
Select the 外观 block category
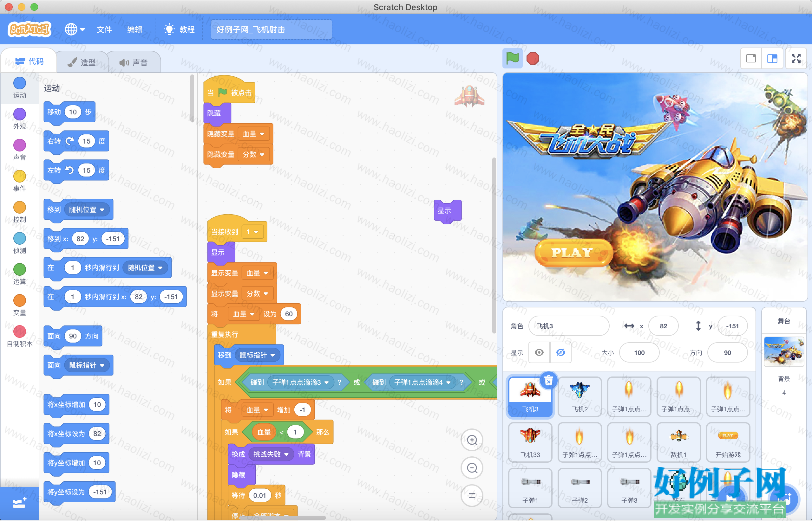click(20, 119)
